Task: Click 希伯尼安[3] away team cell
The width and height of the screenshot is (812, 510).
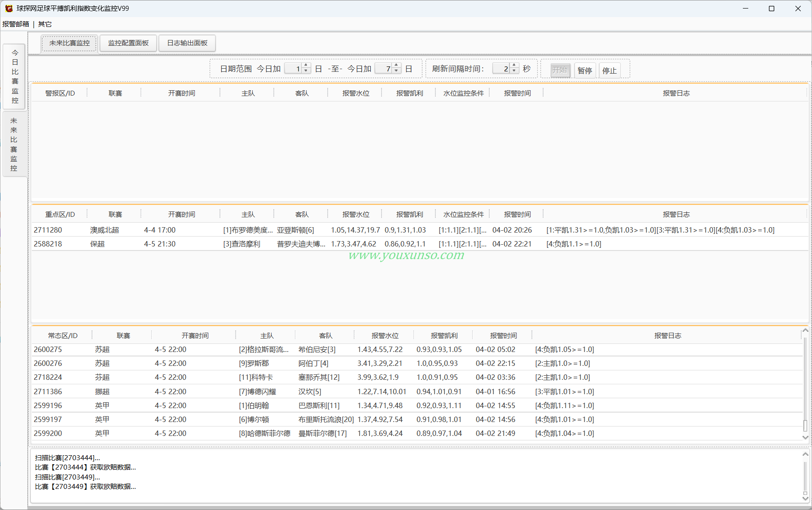Action: (317, 349)
